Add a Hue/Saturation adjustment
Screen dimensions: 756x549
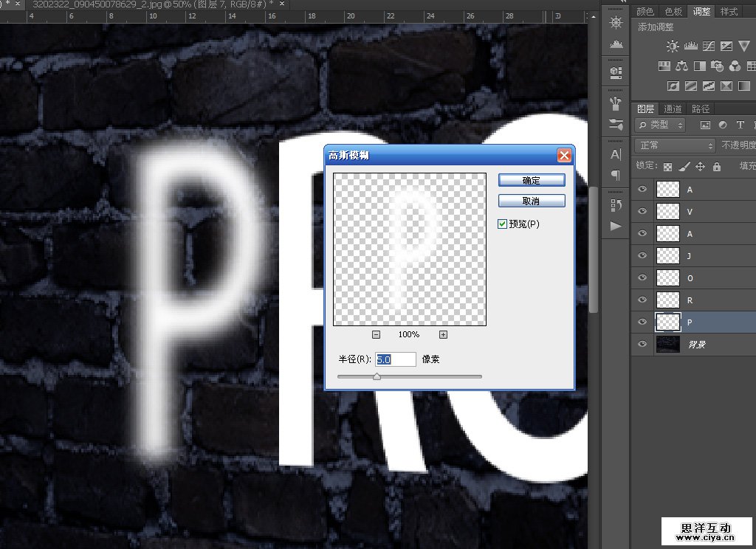tap(664, 66)
